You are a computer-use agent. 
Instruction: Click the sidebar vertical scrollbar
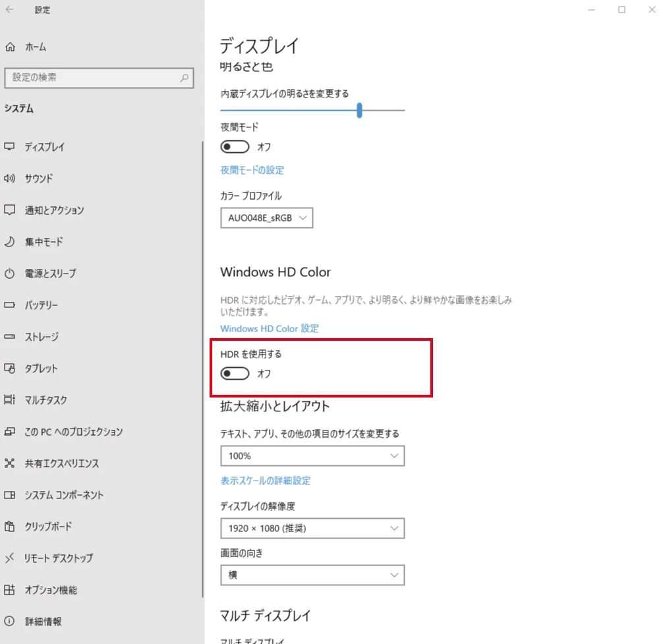click(x=202, y=369)
